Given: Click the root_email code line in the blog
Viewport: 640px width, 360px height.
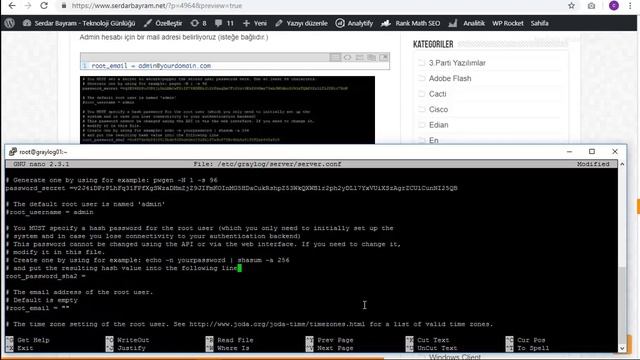Looking at the screenshot, I should [151, 66].
